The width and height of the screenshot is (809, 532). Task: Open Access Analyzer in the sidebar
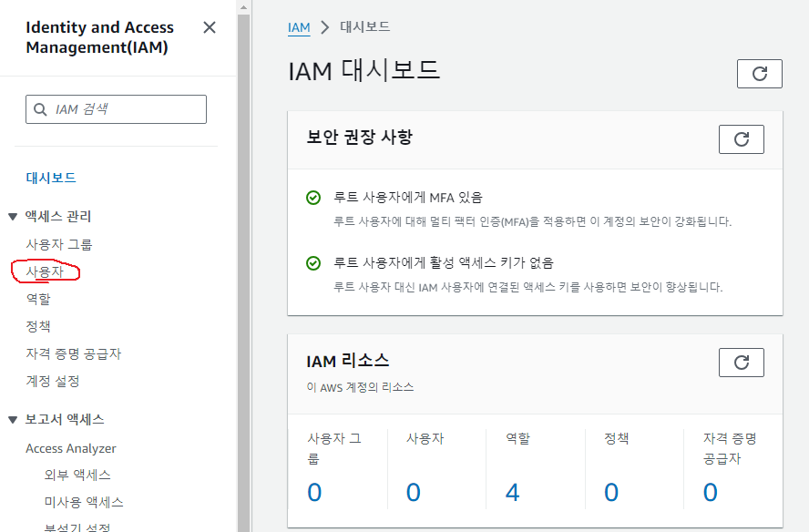(71, 448)
